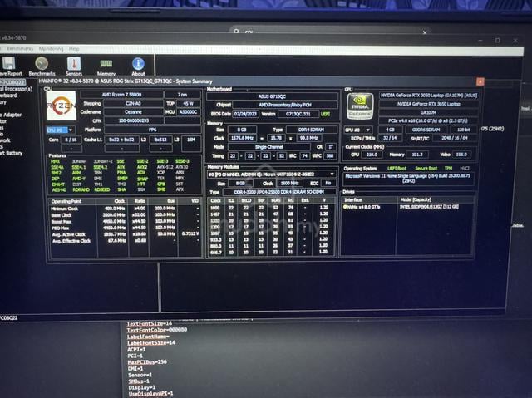This screenshot has width=532, height=398.
Task: Select Smart Battery in the left tree
Action: [x=12, y=153]
